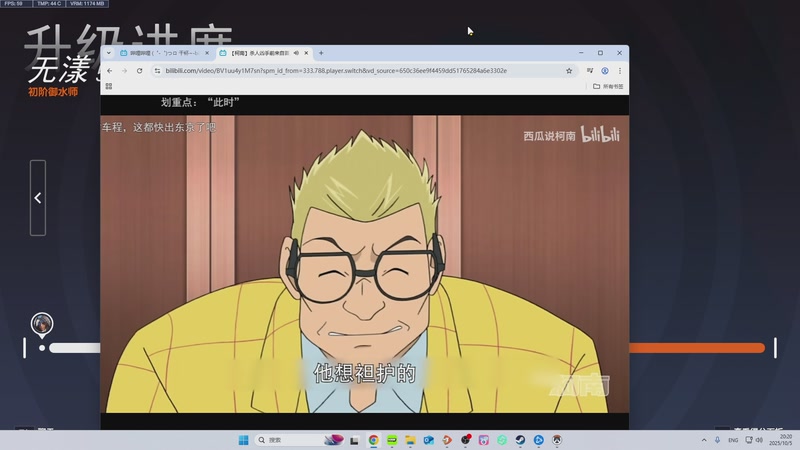800x450 pixels.
Task: Open the volume tray icon
Action: 759,440
